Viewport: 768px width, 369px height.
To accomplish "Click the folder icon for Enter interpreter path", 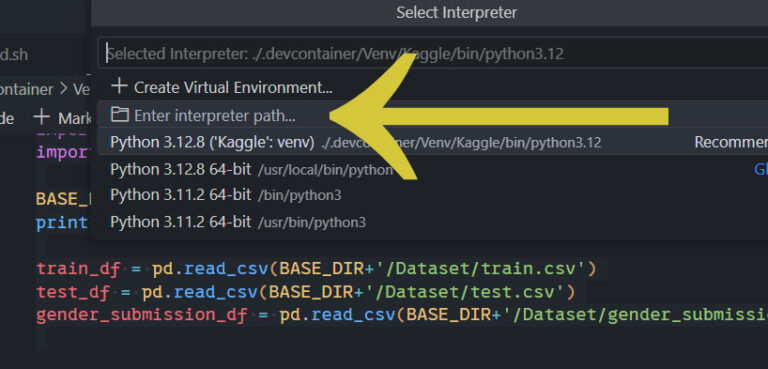I will coord(119,115).
